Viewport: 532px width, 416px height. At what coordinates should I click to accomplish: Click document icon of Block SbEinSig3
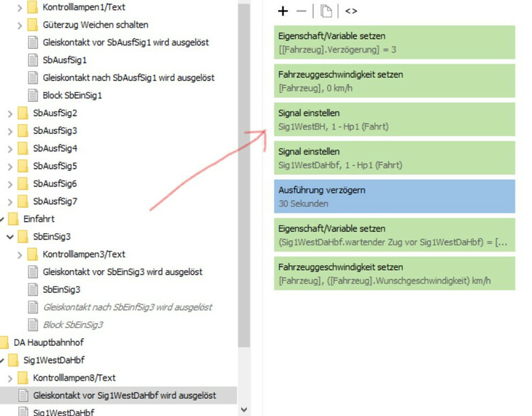coord(33,325)
